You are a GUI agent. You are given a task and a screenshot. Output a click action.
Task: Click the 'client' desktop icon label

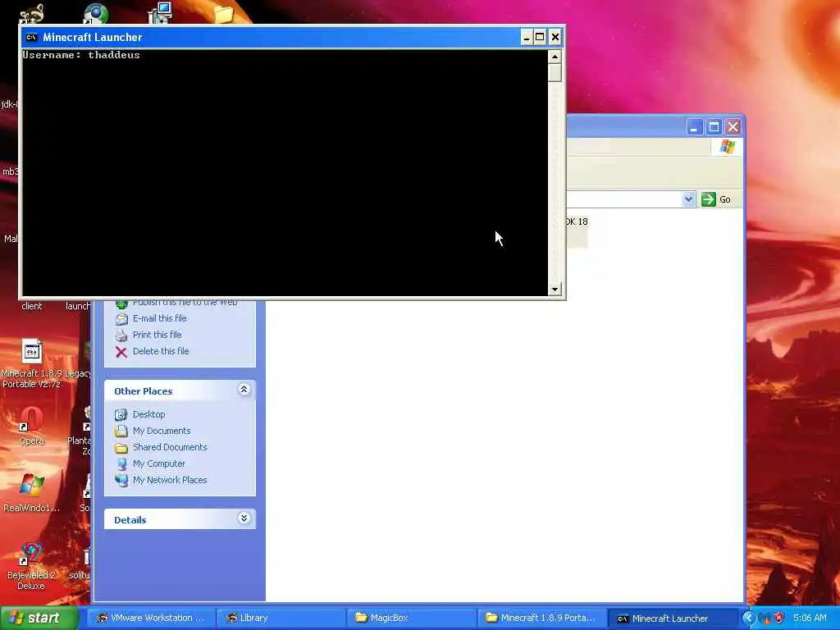[32, 307]
